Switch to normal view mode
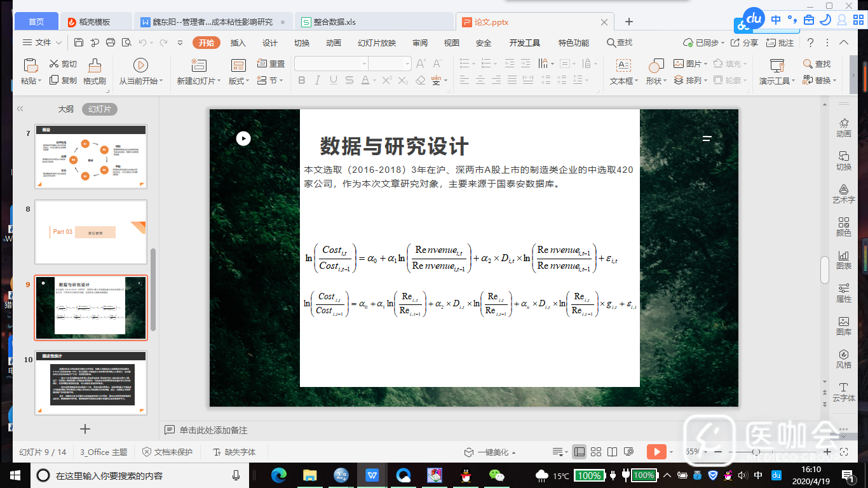The height and width of the screenshot is (488, 868). click(x=579, y=452)
